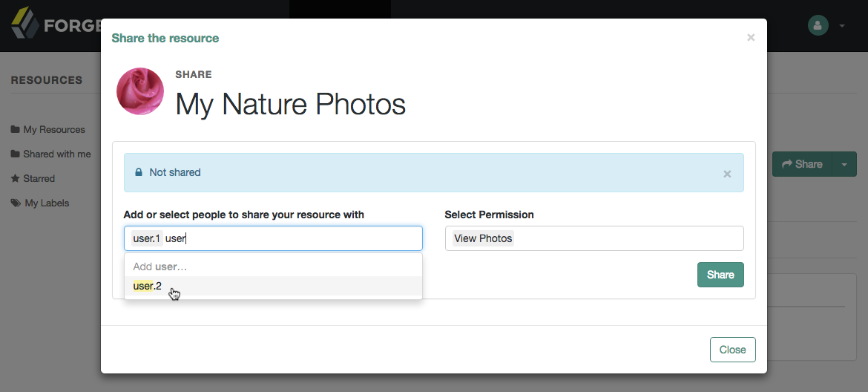
Task: Click the Close button at dialog bottom
Action: click(732, 350)
